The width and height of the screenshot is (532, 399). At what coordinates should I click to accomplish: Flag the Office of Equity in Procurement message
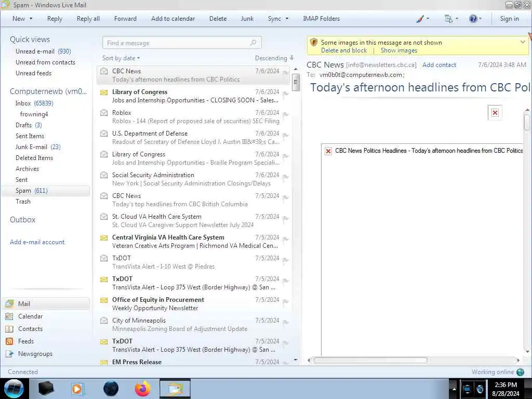(286, 301)
